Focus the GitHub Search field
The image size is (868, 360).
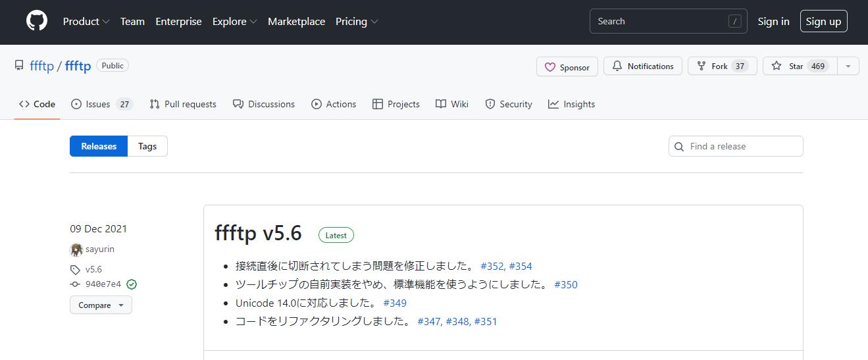pyautogui.click(x=668, y=21)
